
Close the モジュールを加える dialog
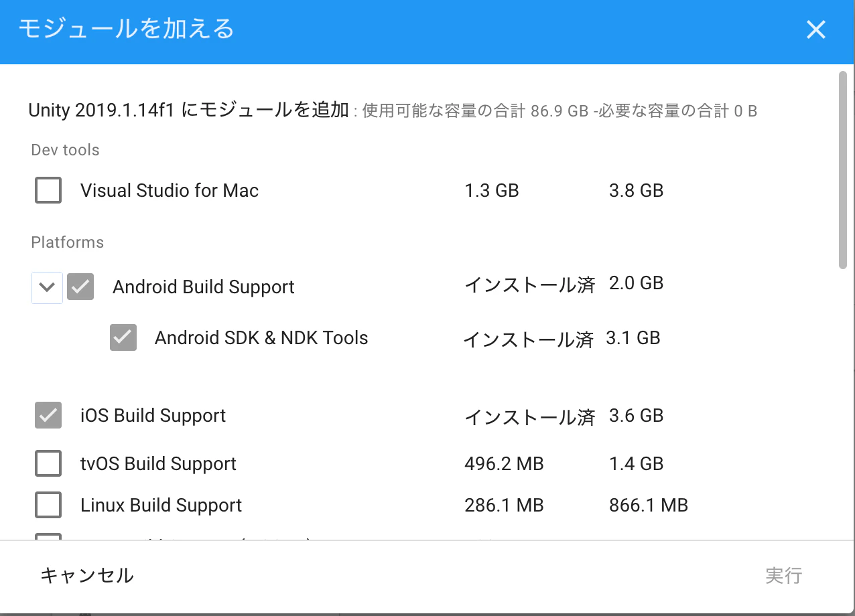pos(815,29)
